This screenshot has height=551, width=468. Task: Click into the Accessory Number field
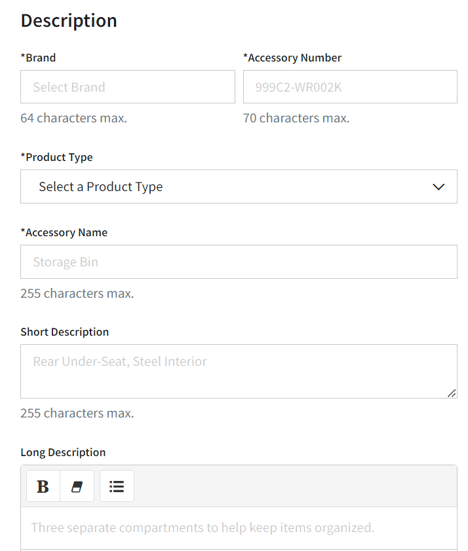(x=350, y=87)
